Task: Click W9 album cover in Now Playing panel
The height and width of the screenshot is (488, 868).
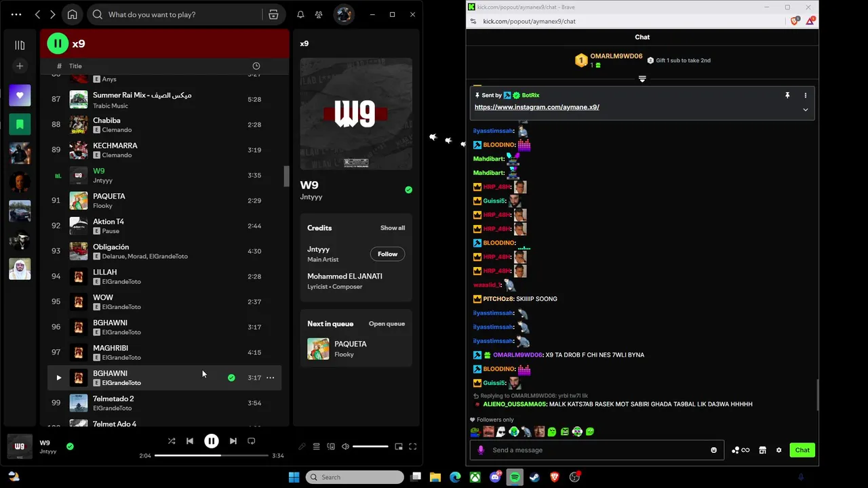Action: 356,114
